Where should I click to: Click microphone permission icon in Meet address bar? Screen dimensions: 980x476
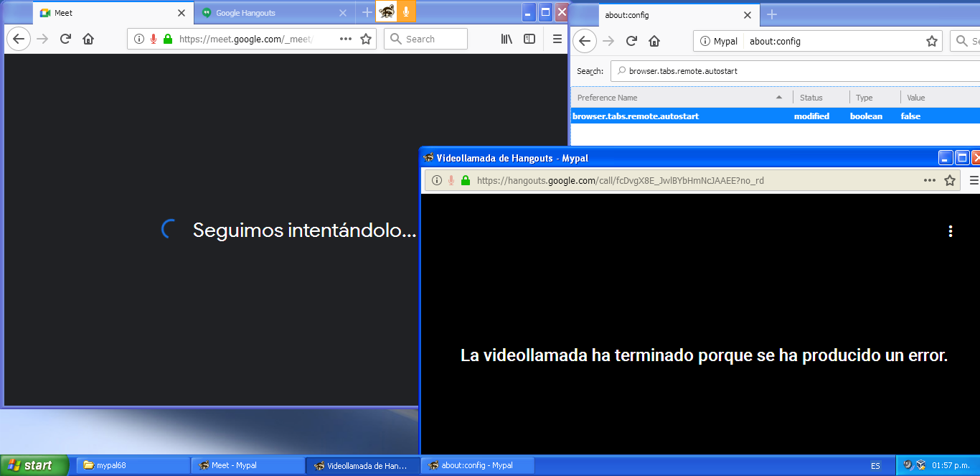(154, 39)
